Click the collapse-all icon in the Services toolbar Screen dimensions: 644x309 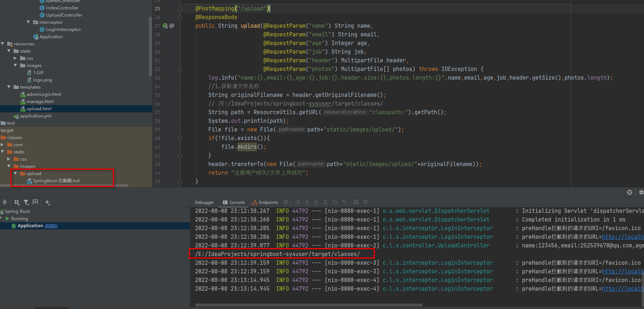pos(5,202)
